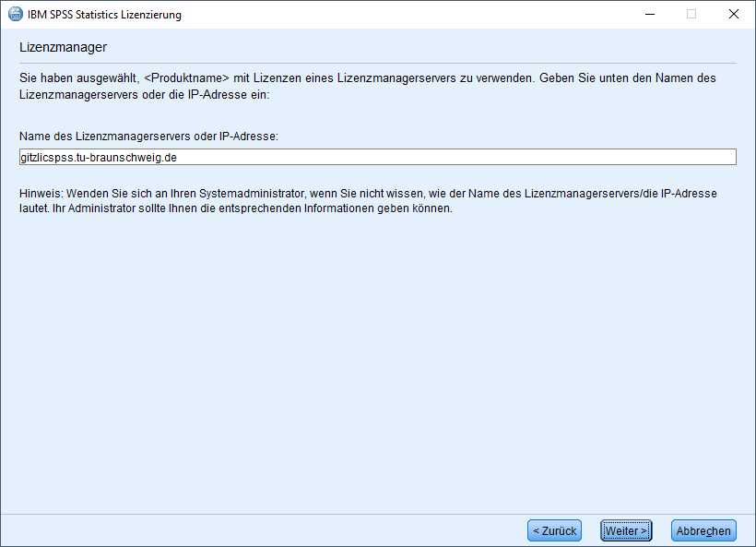Cancel via the Abbrechen button
756x547 pixels.
pos(703,530)
